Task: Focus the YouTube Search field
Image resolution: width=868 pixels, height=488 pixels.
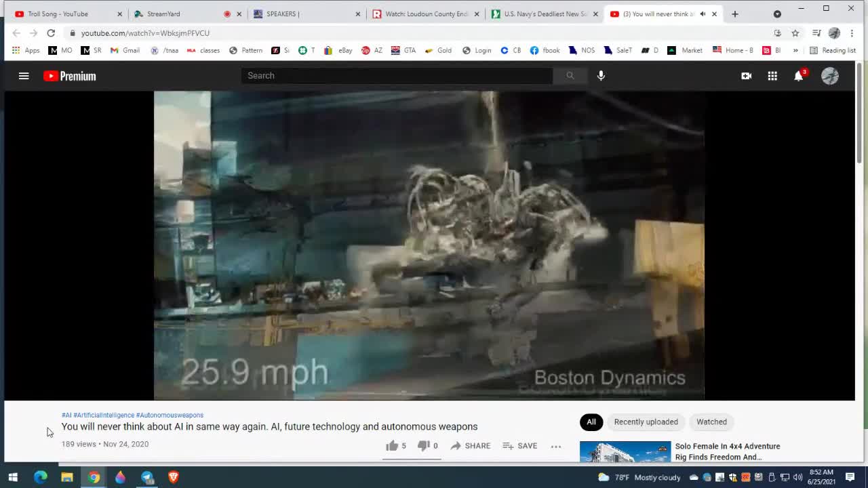Action: 397,76
